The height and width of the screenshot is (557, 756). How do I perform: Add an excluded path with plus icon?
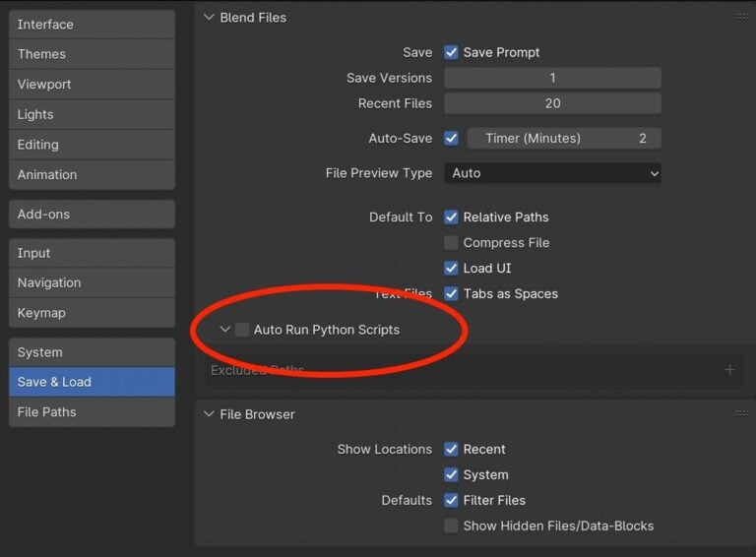730,370
